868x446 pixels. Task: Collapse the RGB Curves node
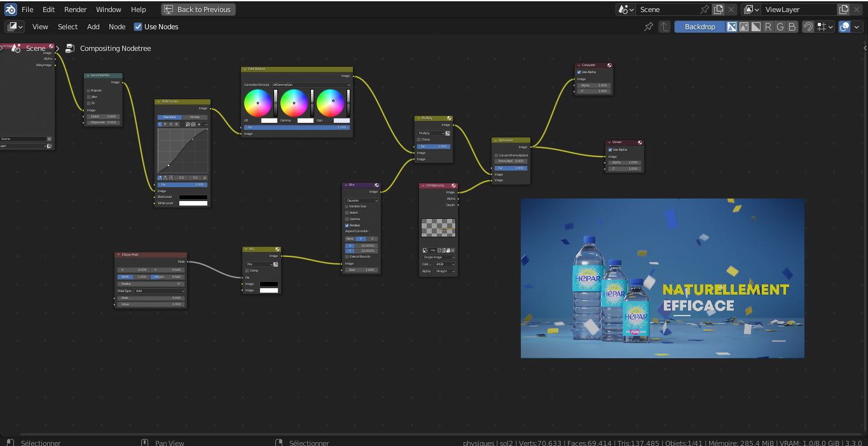click(158, 102)
